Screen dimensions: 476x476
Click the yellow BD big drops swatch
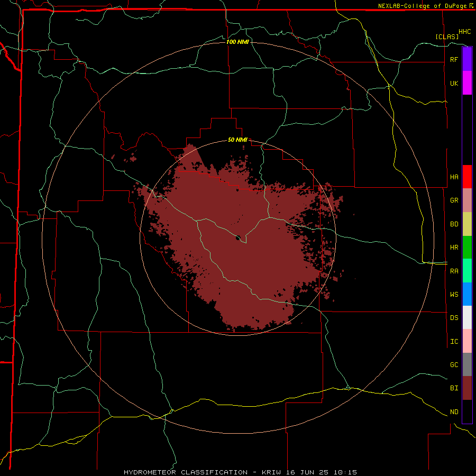pyautogui.click(x=467, y=224)
